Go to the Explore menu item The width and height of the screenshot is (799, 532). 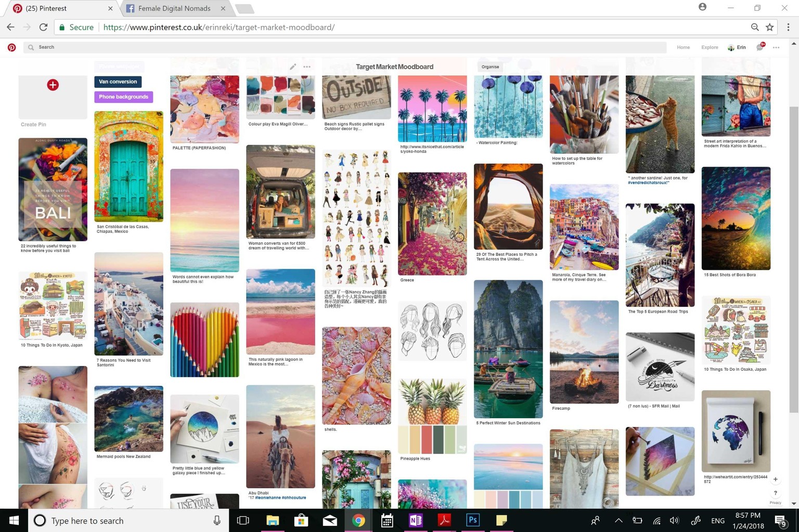[710, 47]
